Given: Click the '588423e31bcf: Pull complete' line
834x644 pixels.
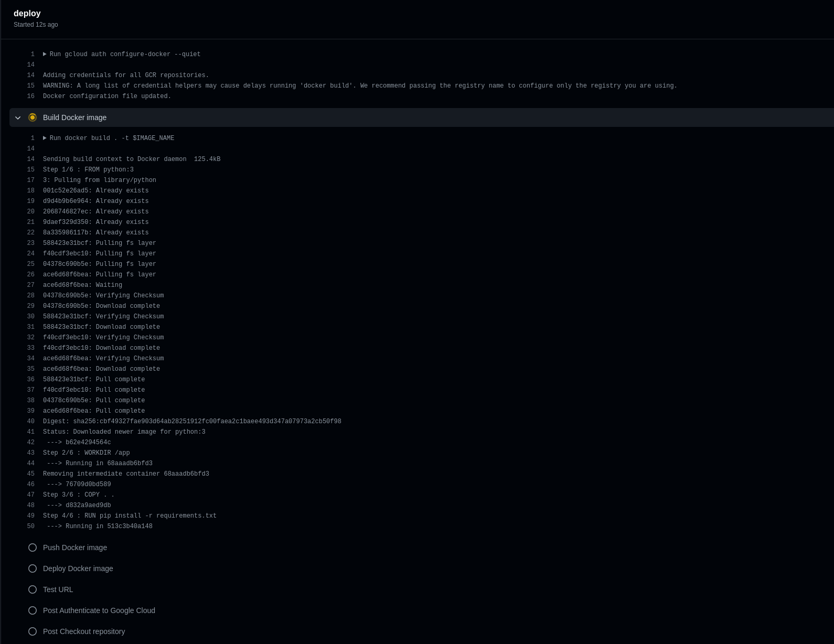Looking at the screenshot, I should pyautogui.click(x=94, y=379).
